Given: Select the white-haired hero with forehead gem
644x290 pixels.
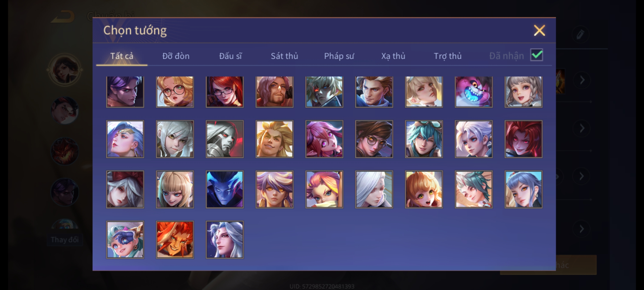Looking at the screenshot, I should [225, 240].
